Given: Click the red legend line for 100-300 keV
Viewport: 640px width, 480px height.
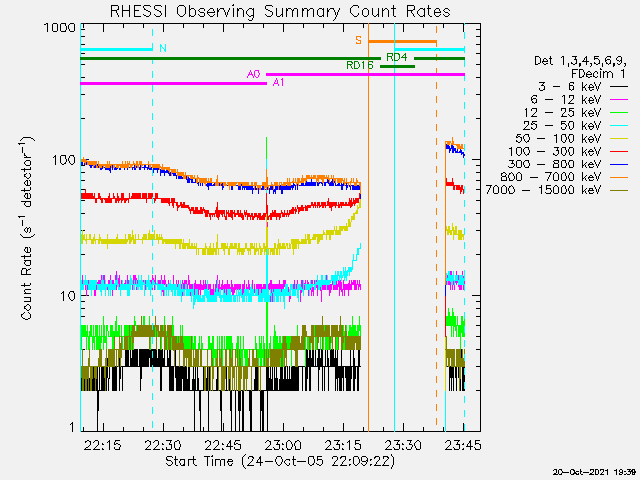Looking at the screenshot, I should [619, 151].
